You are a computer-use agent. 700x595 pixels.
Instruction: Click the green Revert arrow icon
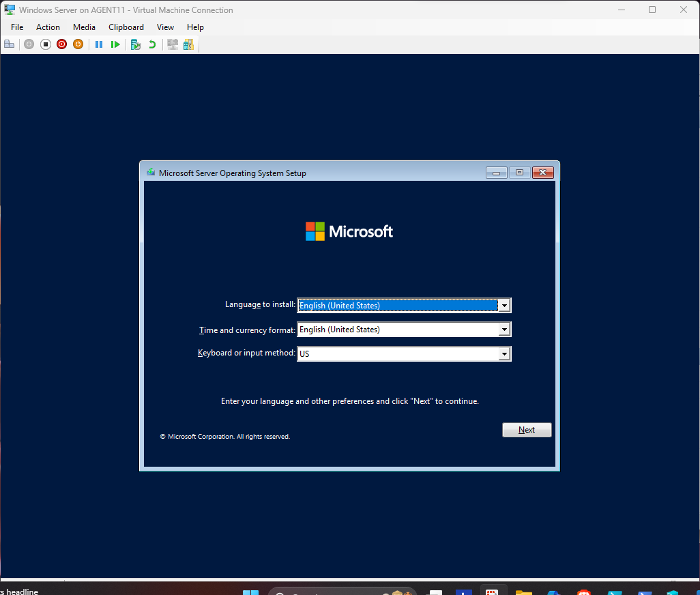pyautogui.click(x=152, y=44)
